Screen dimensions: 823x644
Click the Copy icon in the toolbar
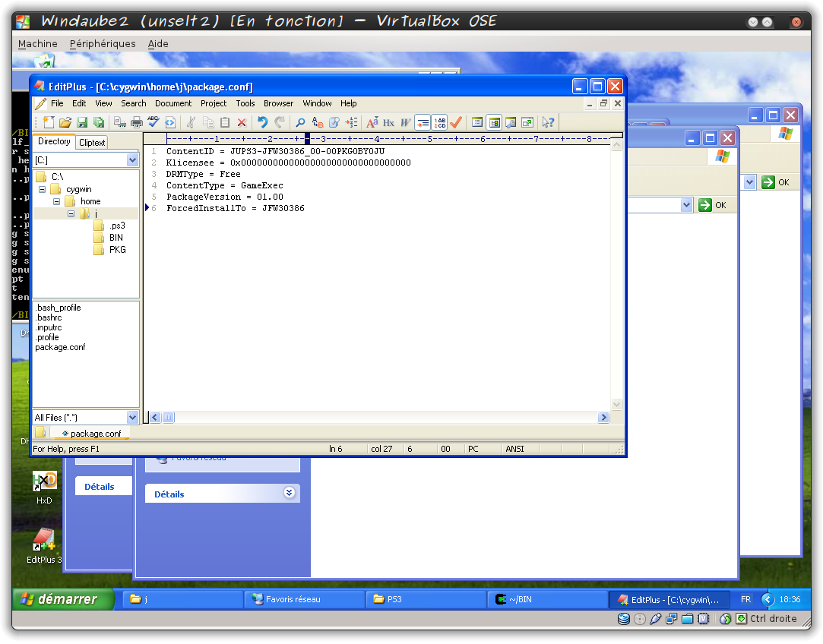point(208,123)
